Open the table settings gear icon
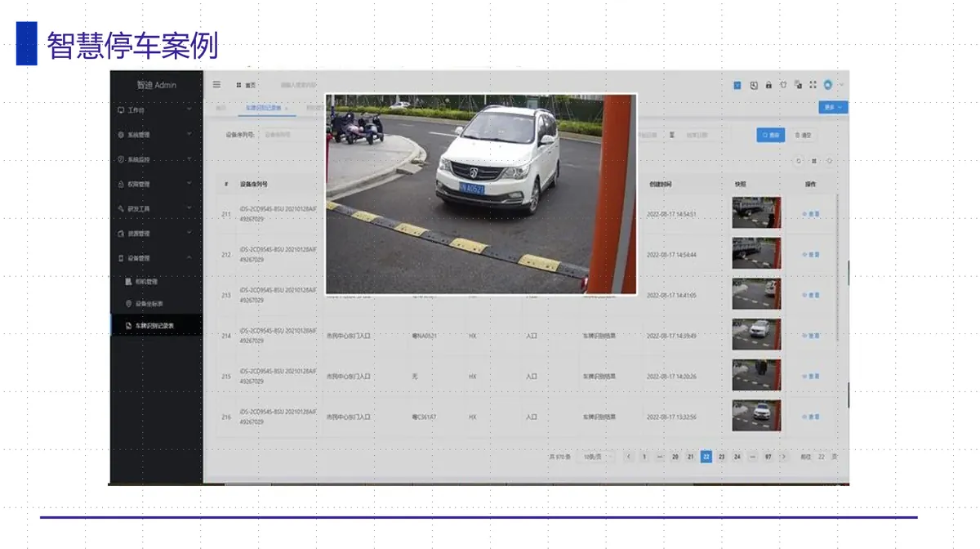Viewport: 980px width, 549px height. [x=830, y=161]
